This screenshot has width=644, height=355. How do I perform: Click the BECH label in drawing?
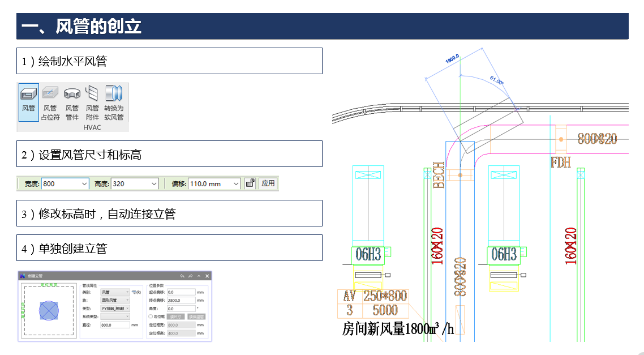(x=439, y=175)
